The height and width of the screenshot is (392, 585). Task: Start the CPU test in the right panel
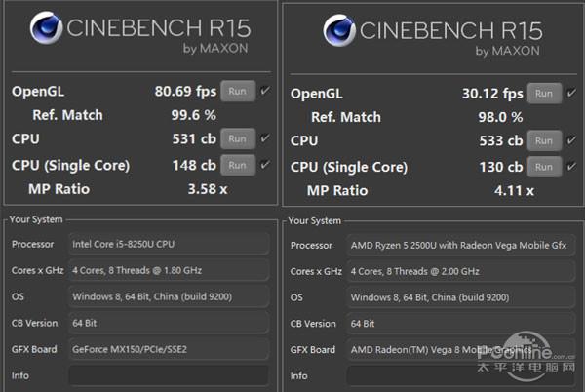[543, 141]
